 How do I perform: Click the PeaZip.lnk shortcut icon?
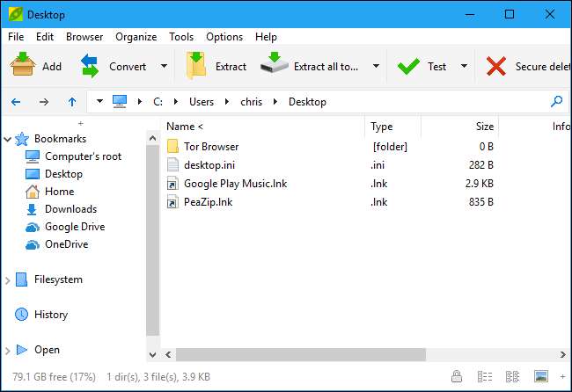172,202
